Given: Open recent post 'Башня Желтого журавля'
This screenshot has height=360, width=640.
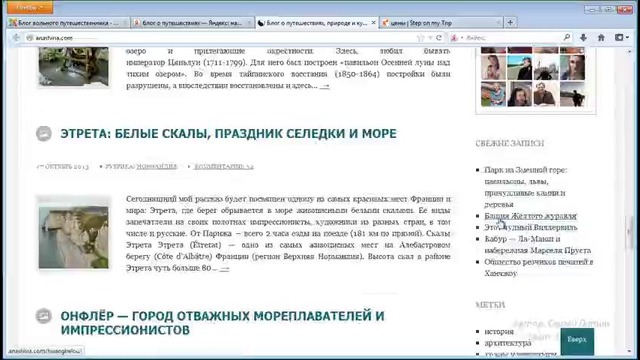Looking at the screenshot, I should coord(530,216).
